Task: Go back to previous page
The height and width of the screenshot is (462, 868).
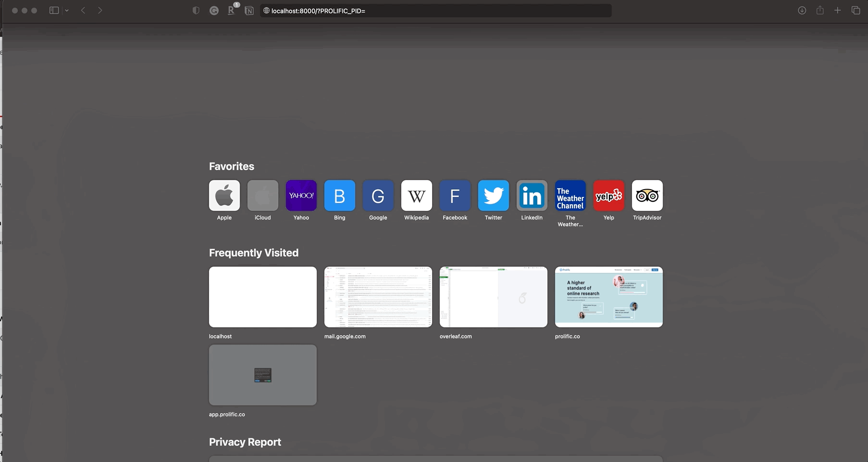Action: (83, 11)
